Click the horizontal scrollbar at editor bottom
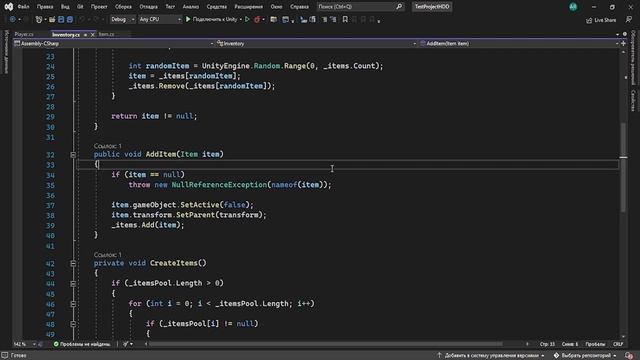Viewport: 640px width, 360px height. pos(326,344)
